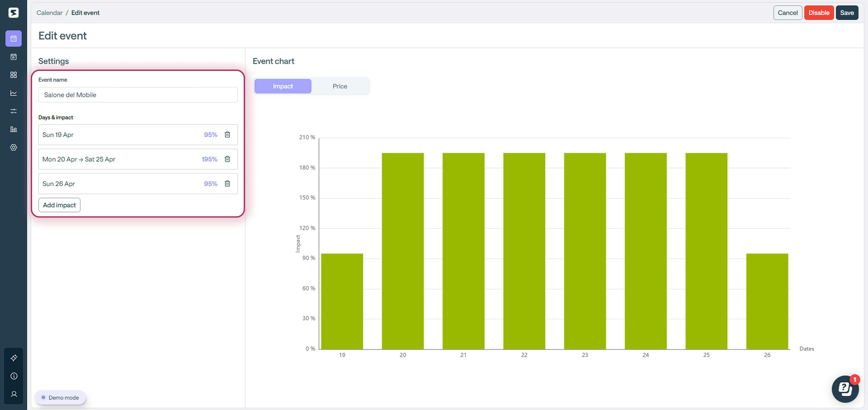This screenshot has width=868, height=410.
Task: Launch the AI sparkles icon near the bottom
Action: tap(14, 358)
